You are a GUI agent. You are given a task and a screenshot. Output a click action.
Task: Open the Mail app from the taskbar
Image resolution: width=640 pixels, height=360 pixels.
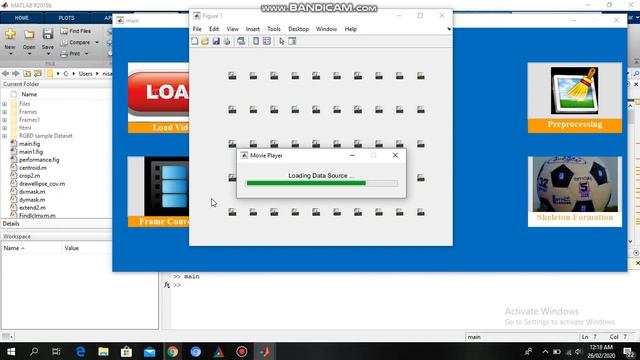pyautogui.click(x=149, y=351)
